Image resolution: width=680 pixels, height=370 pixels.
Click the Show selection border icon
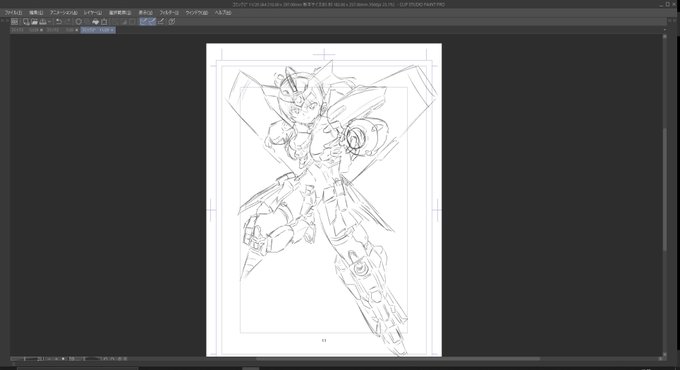pos(133,21)
